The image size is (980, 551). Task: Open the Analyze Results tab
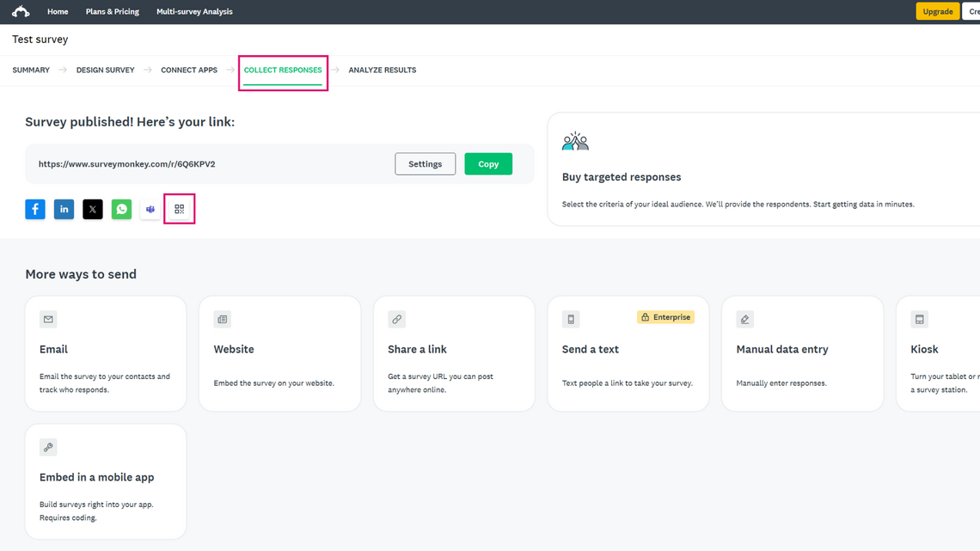[382, 70]
